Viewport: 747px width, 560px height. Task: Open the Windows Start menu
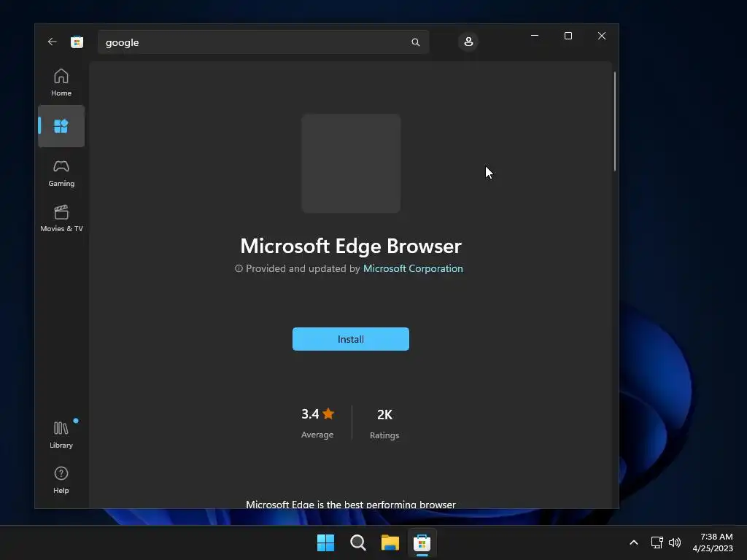click(x=326, y=542)
